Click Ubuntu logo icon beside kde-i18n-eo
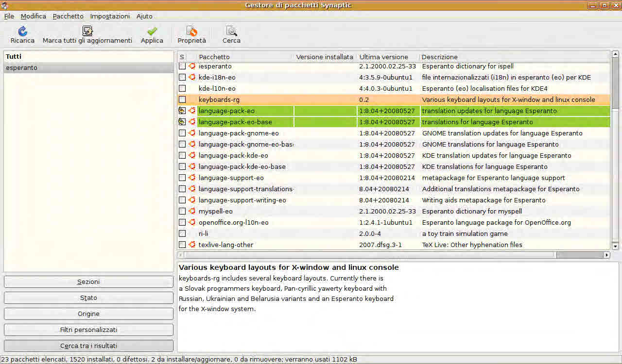 [192, 77]
